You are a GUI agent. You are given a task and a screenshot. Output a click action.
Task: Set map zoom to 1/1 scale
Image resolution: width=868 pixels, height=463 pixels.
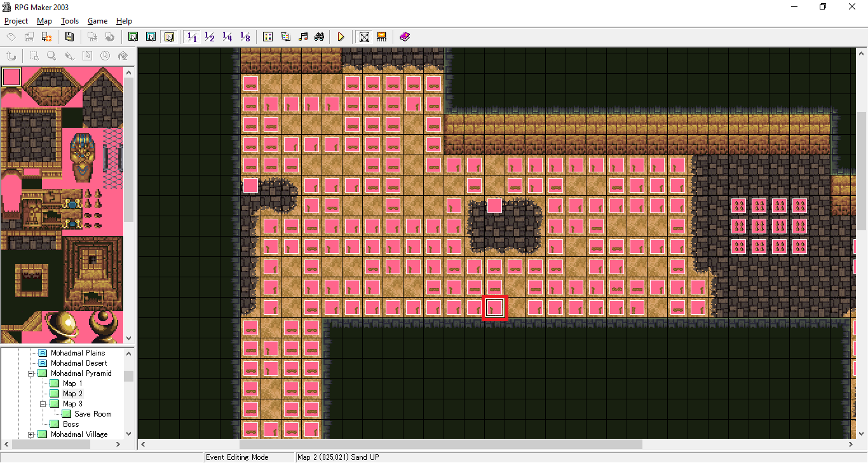pyautogui.click(x=192, y=37)
